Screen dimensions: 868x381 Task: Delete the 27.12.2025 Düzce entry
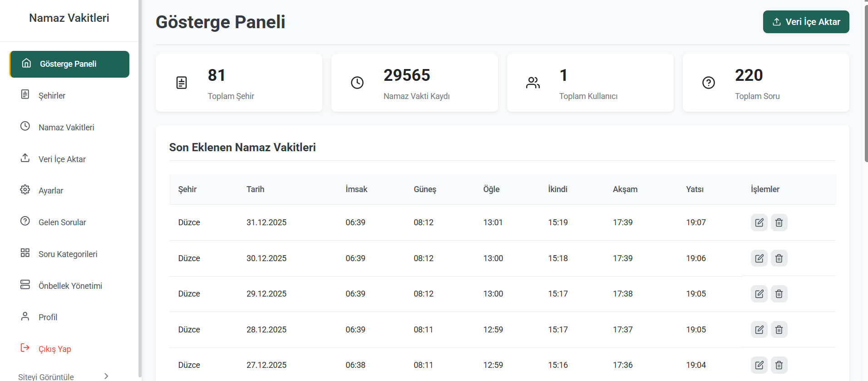tap(779, 365)
